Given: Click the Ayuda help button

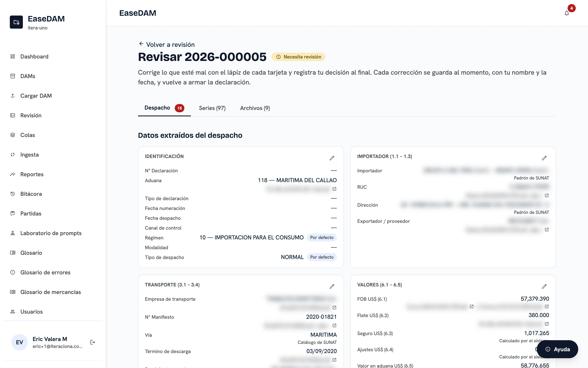Looking at the screenshot, I should coord(557,349).
